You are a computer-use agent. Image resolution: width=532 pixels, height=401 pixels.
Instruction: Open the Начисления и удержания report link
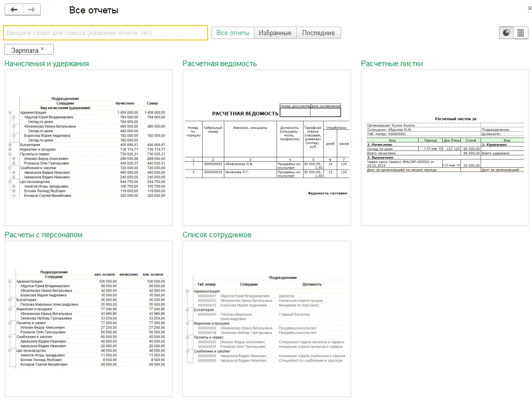[46, 64]
